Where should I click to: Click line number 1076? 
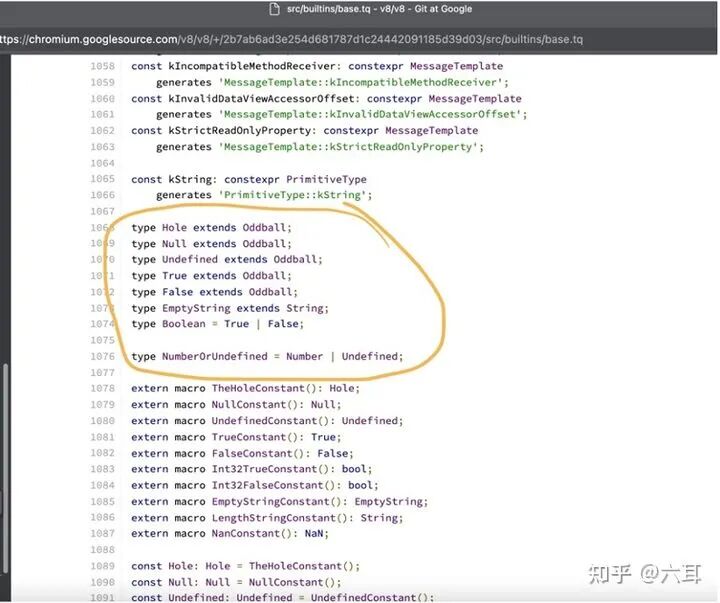[x=102, y=356]
